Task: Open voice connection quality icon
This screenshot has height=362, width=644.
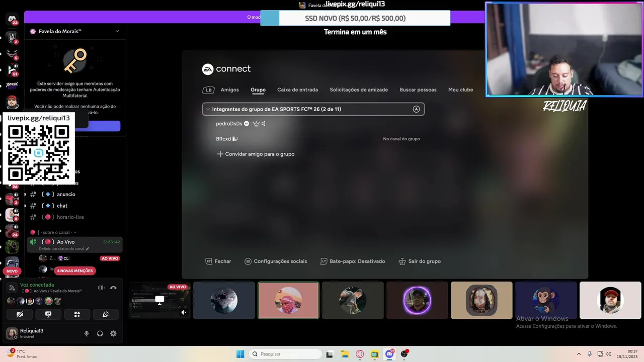Action: [12, 288]
